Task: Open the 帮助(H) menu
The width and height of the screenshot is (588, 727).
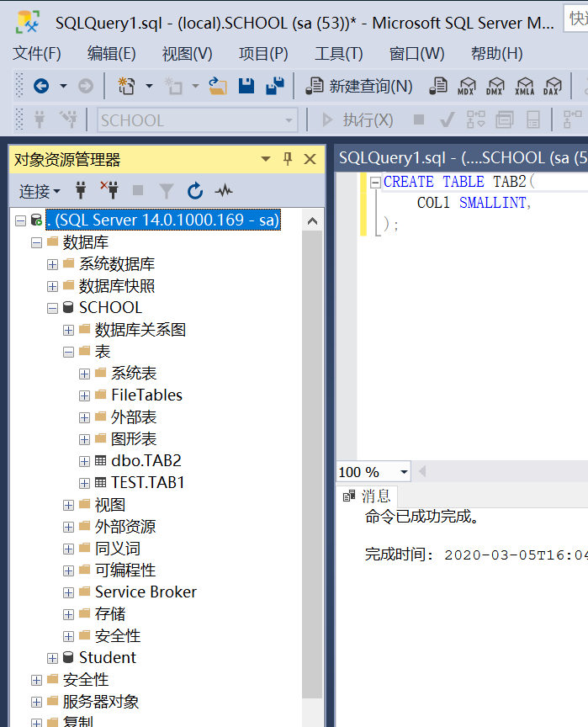Action: coord(496,53)
